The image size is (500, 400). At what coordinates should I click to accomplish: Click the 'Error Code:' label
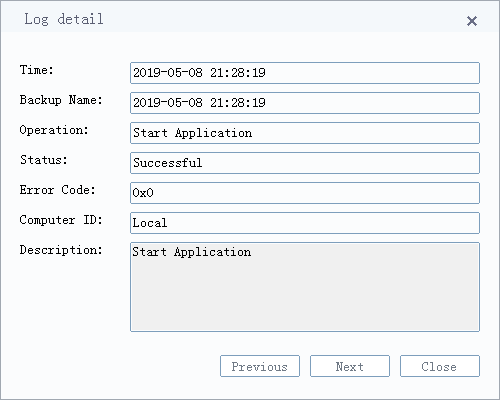pyautogui.click(x=58, y=190)
